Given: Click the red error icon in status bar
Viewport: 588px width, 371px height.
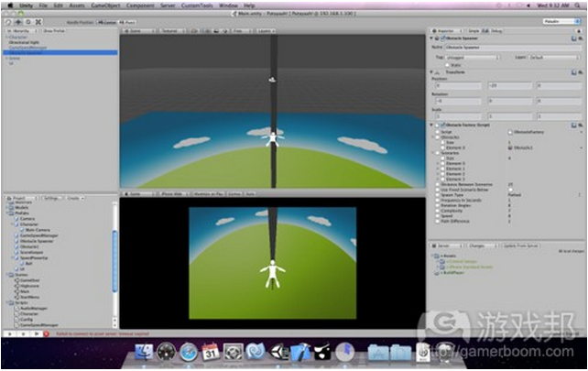Looking at the screenshot, I should click(47, 333).
